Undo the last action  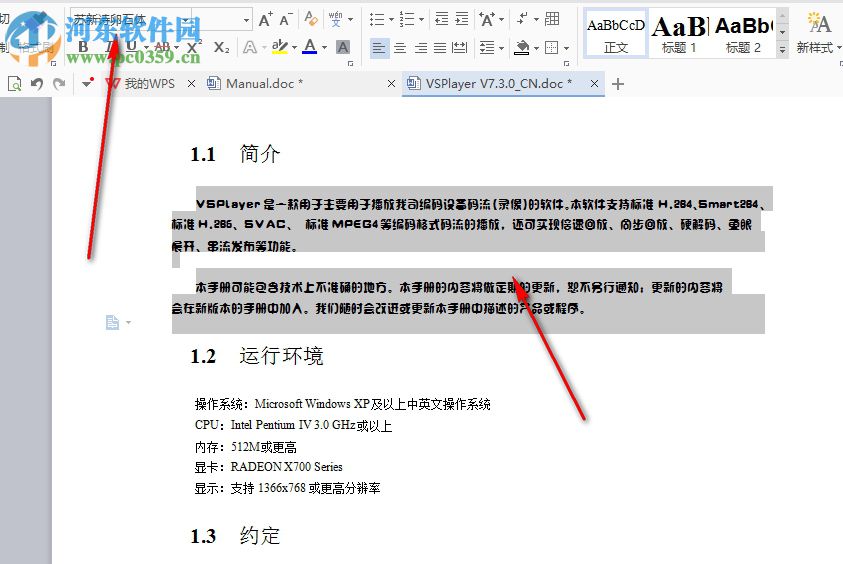pos(37,84)
